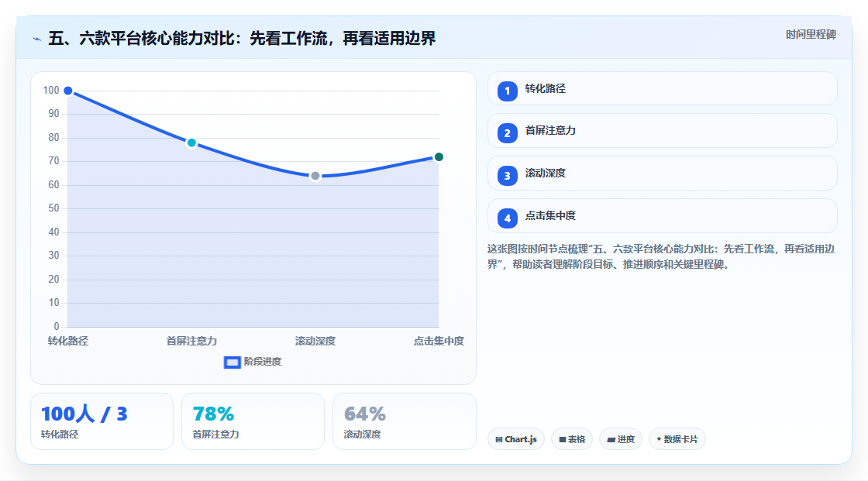Select the 点击集中度 list row text

(x=550, y=216)
